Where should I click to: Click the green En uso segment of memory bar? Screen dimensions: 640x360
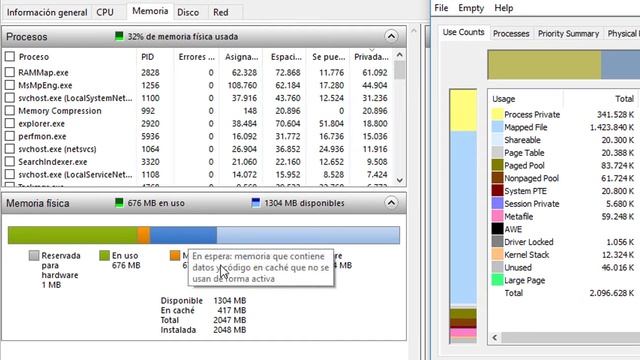pyautogui.click(x=73, y=235)
